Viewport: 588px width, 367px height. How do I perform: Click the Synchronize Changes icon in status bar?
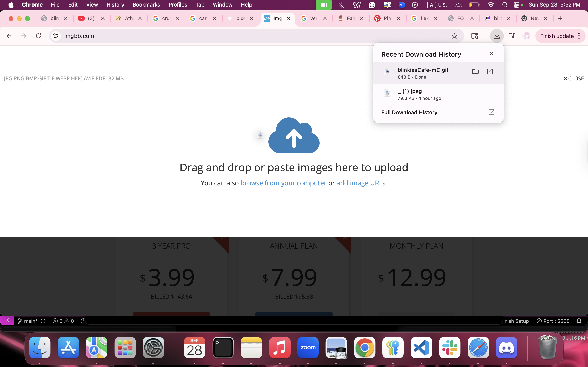coord(43,321)
